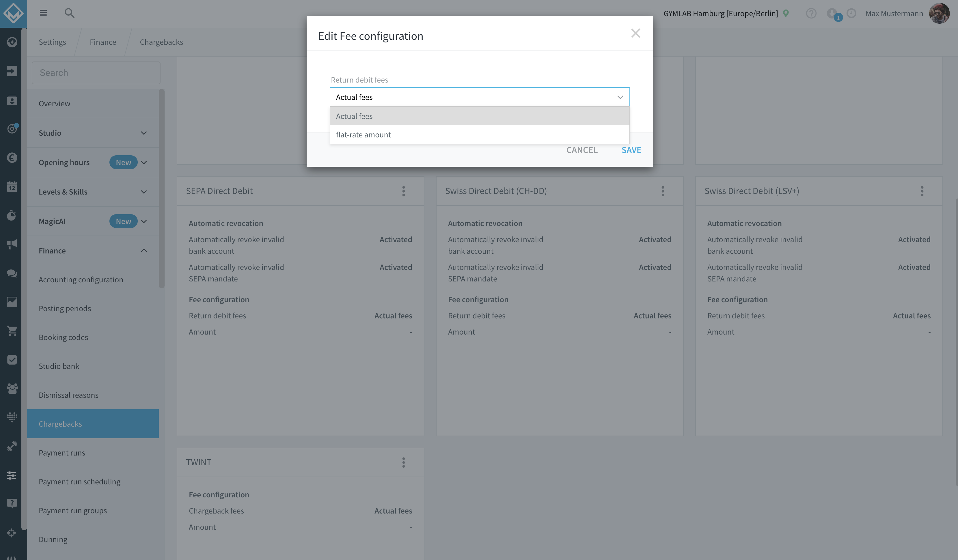The height and width of the screenshot is (560, 958).
Task: Open the dashboard gauge sidebar icon
Action: [12, 42]
